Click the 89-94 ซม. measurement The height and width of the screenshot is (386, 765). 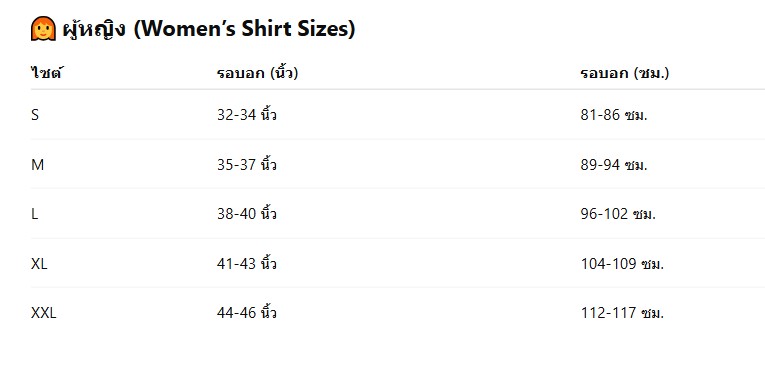pos(614,165)
